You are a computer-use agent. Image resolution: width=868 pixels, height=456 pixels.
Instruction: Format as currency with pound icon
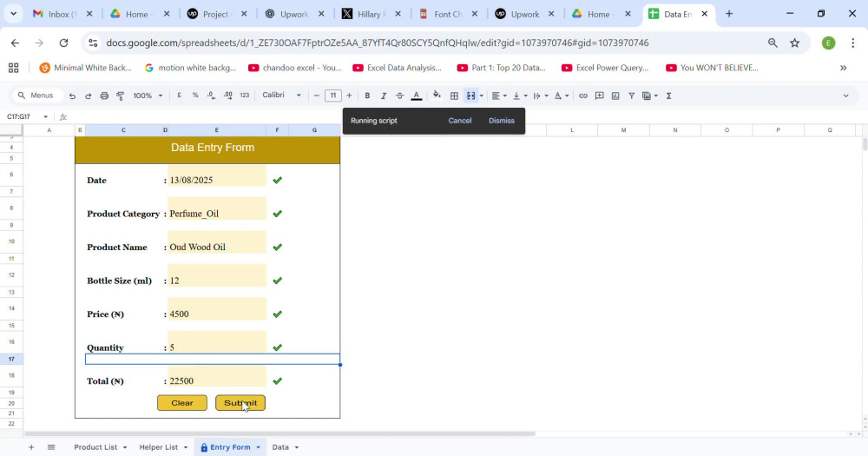180,96
